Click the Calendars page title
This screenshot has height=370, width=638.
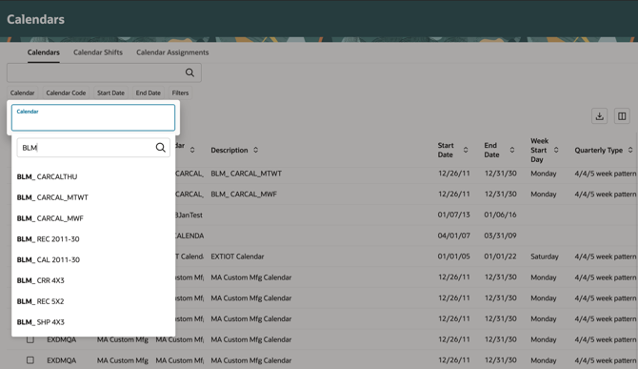pyautogui.click(x=35, y=19)
